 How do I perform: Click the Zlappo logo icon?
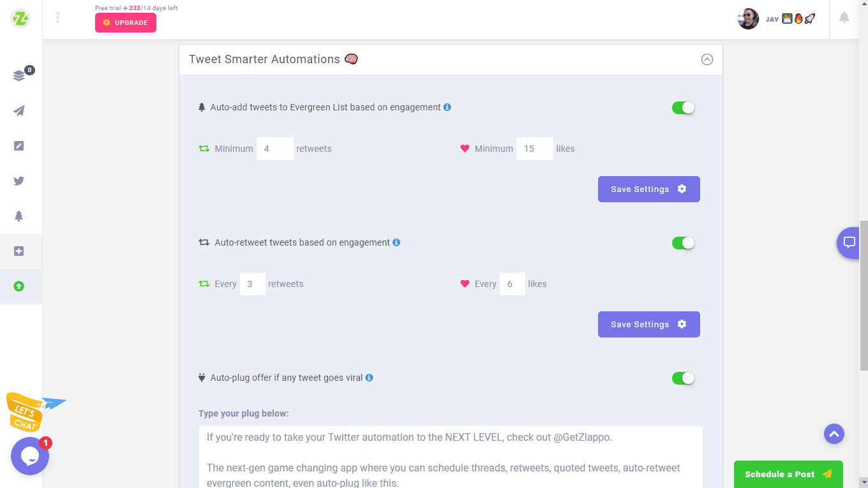pos(20,18)
